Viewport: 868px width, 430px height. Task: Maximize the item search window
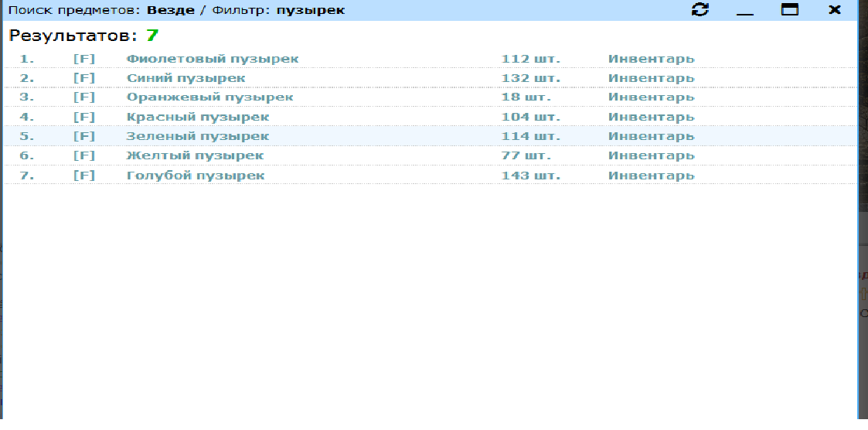click(790, 9)
